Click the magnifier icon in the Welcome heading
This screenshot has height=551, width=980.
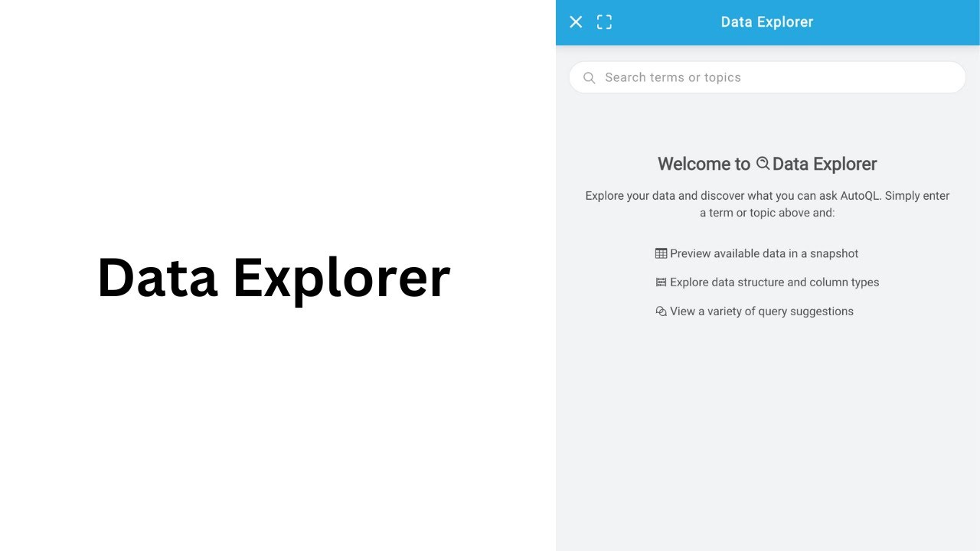[763, 163]
